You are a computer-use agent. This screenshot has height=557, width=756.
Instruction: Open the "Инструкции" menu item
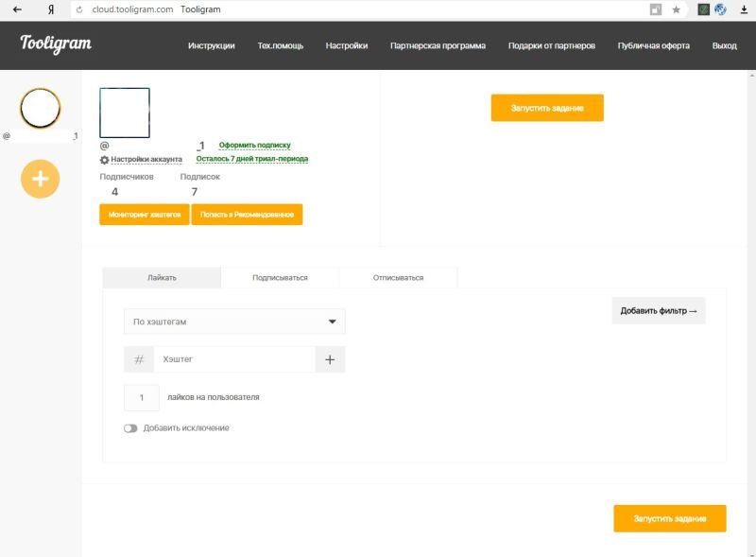[x=211, y=45]
